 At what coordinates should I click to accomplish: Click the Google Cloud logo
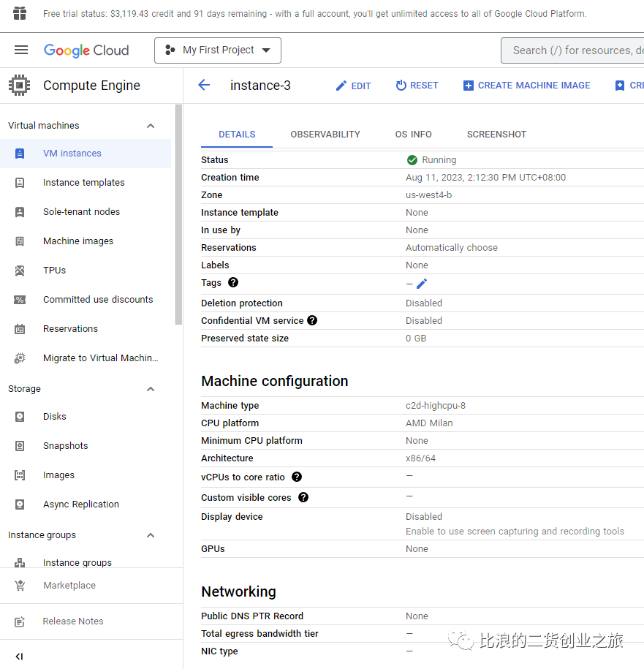coord(86,50)
